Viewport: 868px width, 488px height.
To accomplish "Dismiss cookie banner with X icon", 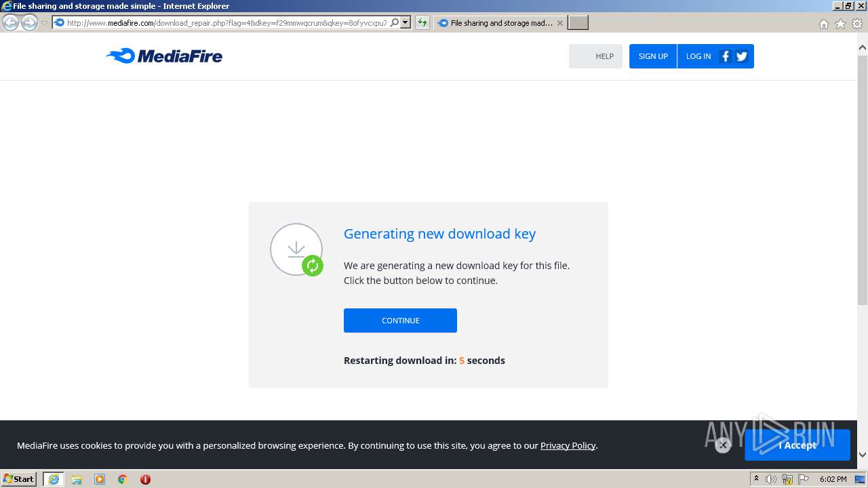I will [x=723, y=445].
